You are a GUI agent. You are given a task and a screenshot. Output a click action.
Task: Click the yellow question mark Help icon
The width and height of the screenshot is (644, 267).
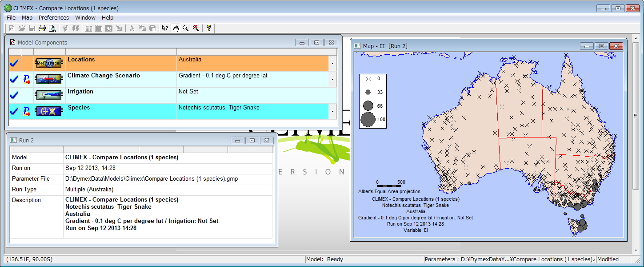pyautogui.click(x=208, y=28)
